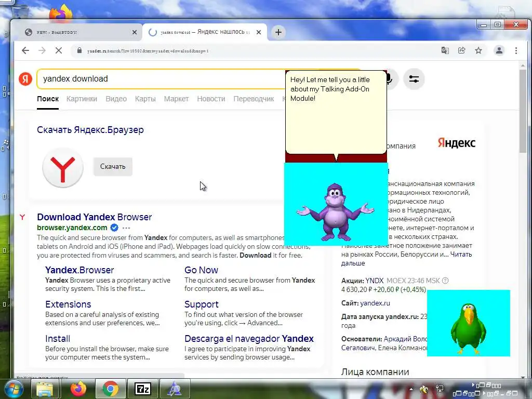
Task: Click the Яндекс company logo in sidebar
Action: pos(456,143)
